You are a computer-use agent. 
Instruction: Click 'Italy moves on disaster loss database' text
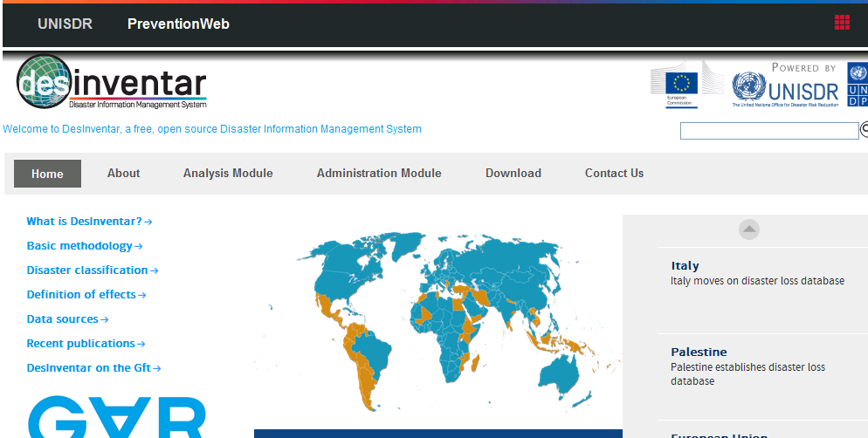(757, 280)
